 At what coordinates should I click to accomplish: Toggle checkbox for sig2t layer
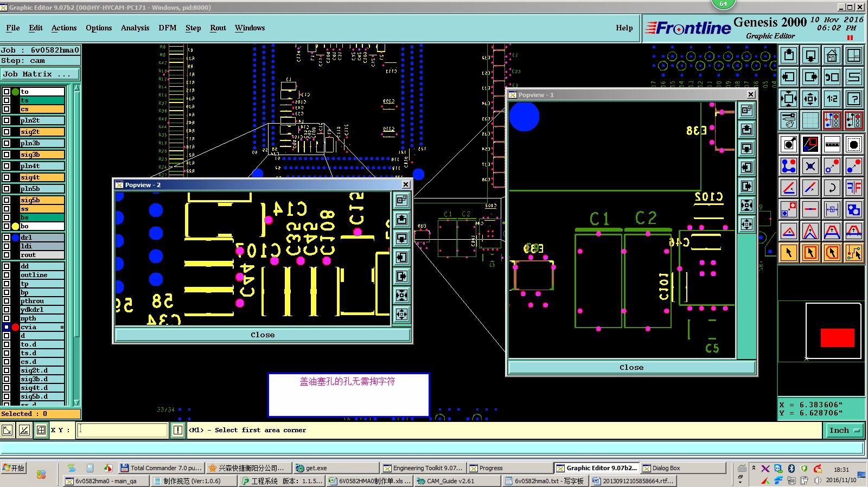pos(7,132)
